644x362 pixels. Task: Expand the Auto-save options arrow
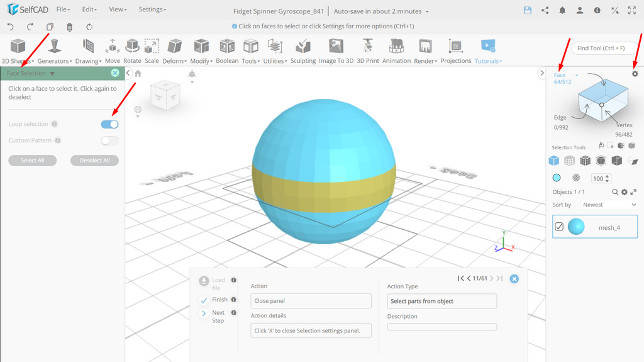(427, 11)
